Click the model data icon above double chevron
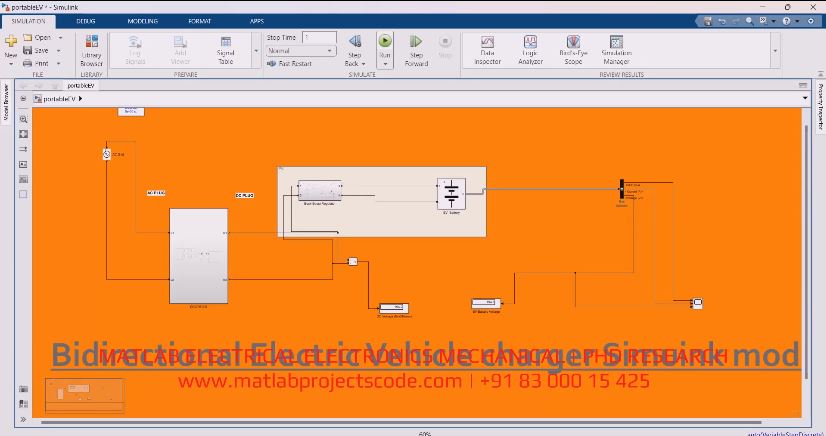 pos(23,404)
